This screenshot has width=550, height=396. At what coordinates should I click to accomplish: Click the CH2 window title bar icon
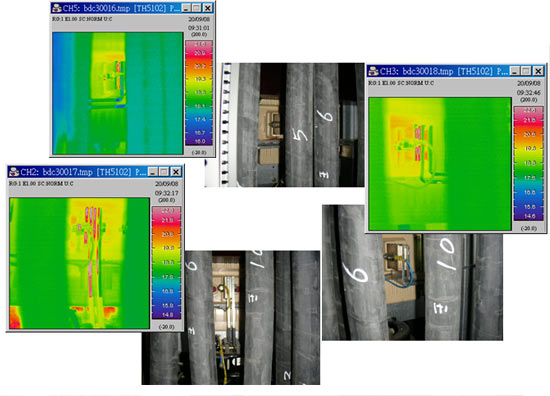[14, 172]
